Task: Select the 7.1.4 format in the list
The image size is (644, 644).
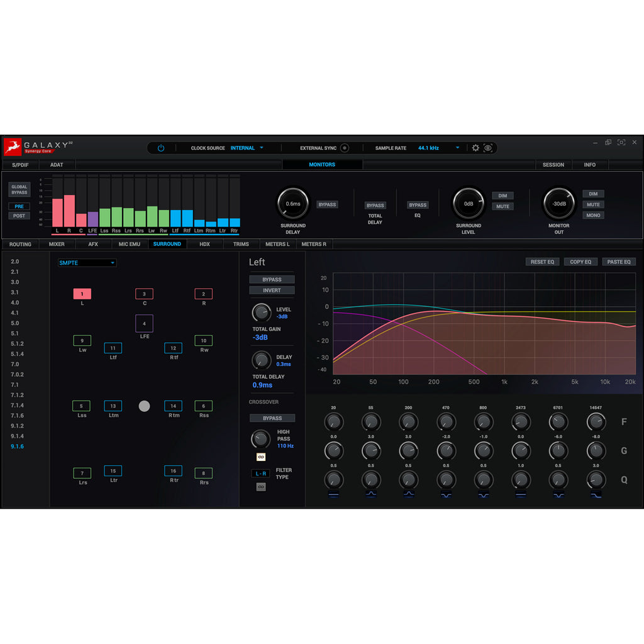Action: tap(17, 406)
